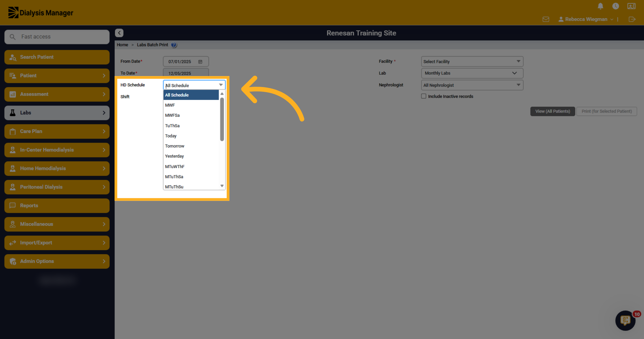Click the Reports chat-box icon
644x339 pixels.
pos(13,205)
